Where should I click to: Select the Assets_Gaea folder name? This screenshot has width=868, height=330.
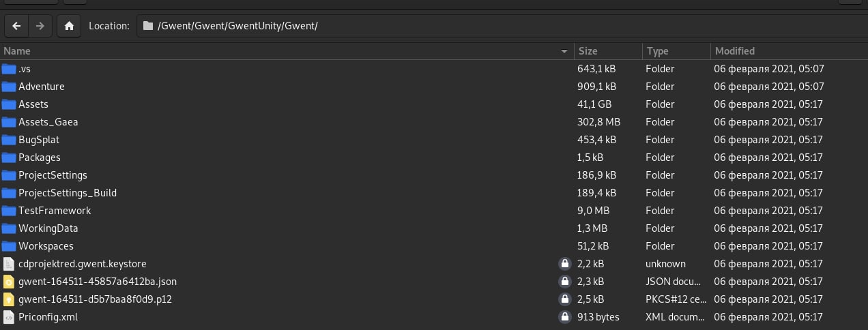point(48,122)
